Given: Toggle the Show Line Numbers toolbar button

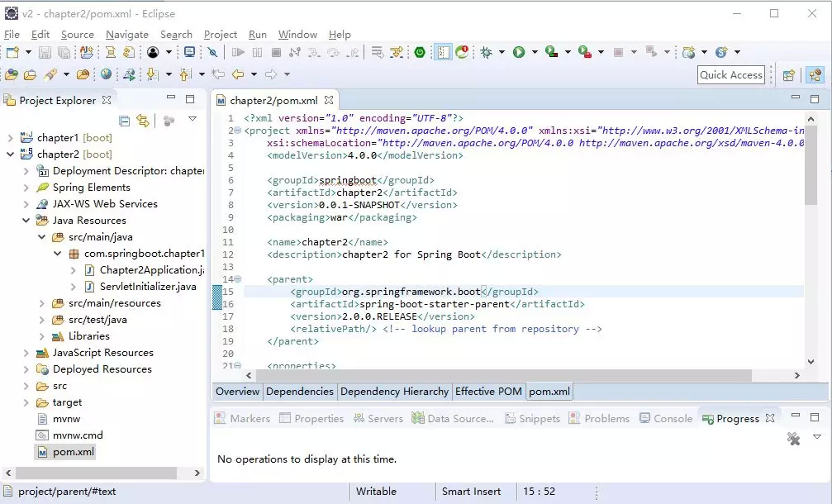Looking at the screenshot, I should (444, 52).
